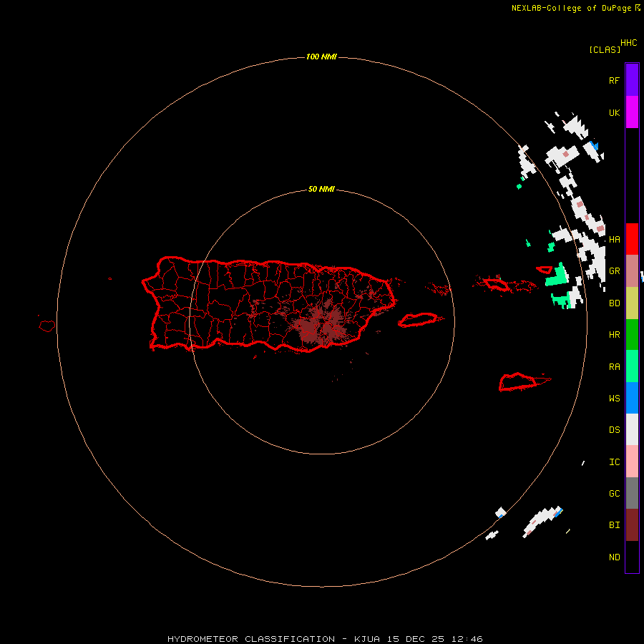Click the ND legend label
The width and height of the screenshot is (644, 644).
coord(614,557)
